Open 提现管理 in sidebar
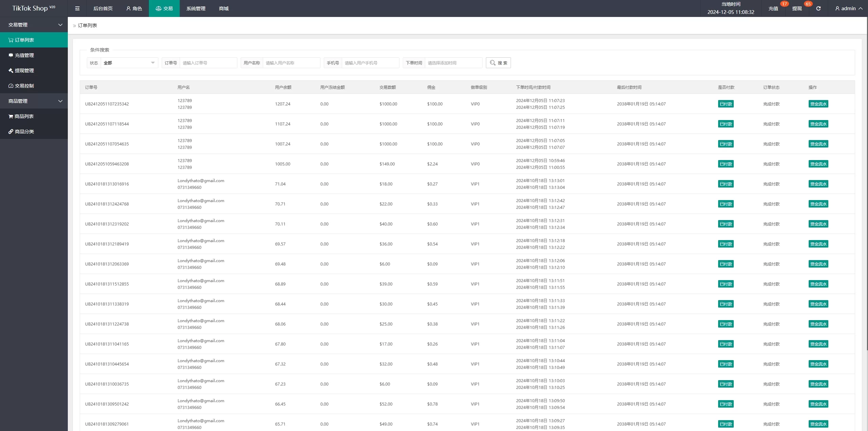 tap(24, 71)
